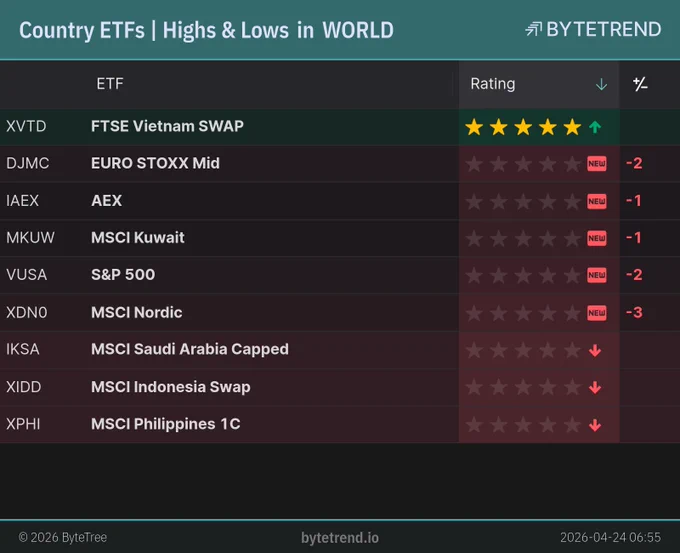Click the NEW badge on XDN0 row
The width and height of the screenshot is (680, 553).
597,313
